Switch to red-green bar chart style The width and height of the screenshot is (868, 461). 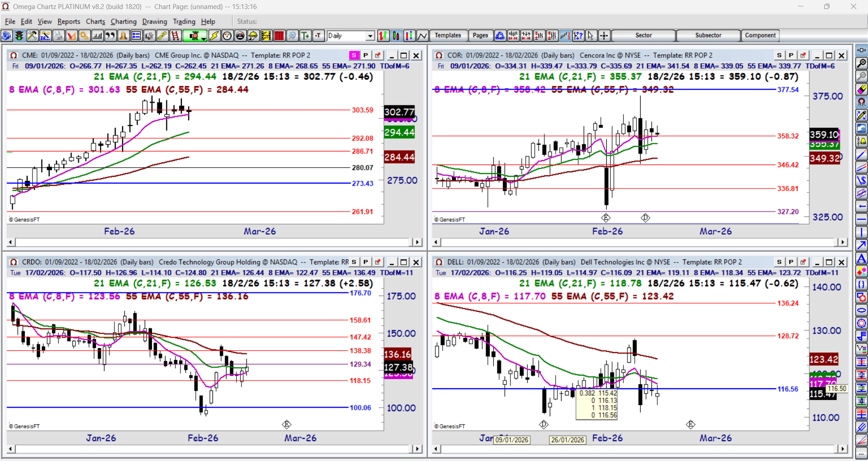tap(383, 36)
